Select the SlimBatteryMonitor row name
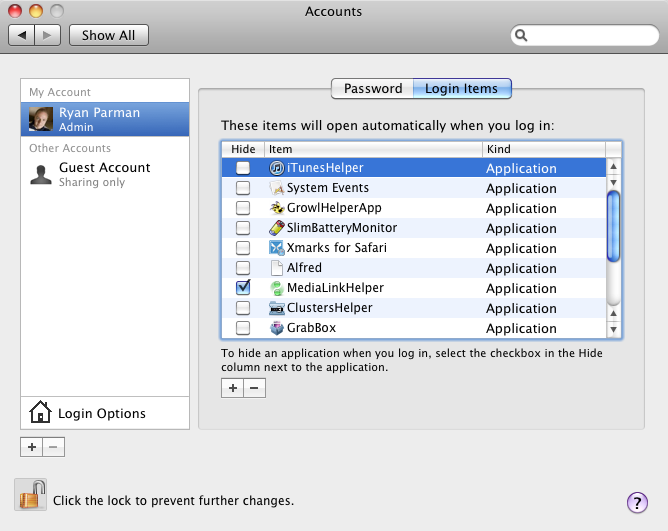This screenshot has height=531, width=668. [342, 228]
